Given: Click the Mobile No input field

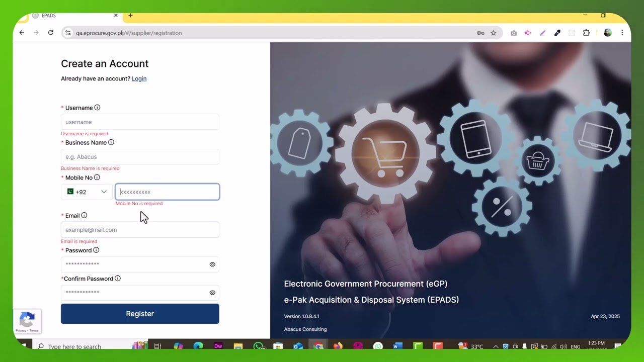Looking at the screenshot, I should [x=167, y=192].
